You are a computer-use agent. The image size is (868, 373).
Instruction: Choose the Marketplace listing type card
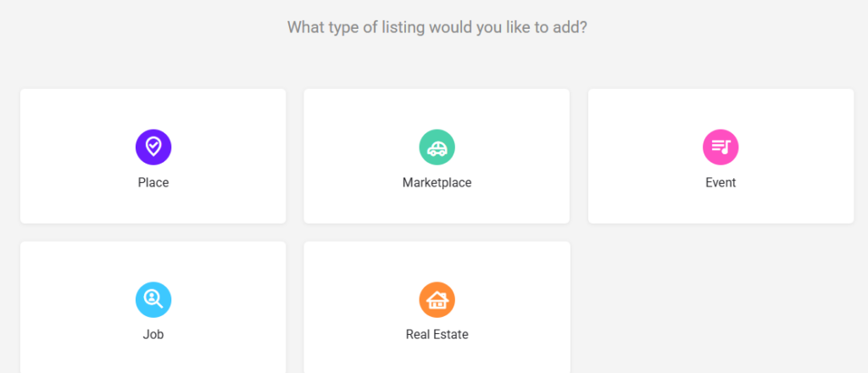coord(437,156)
